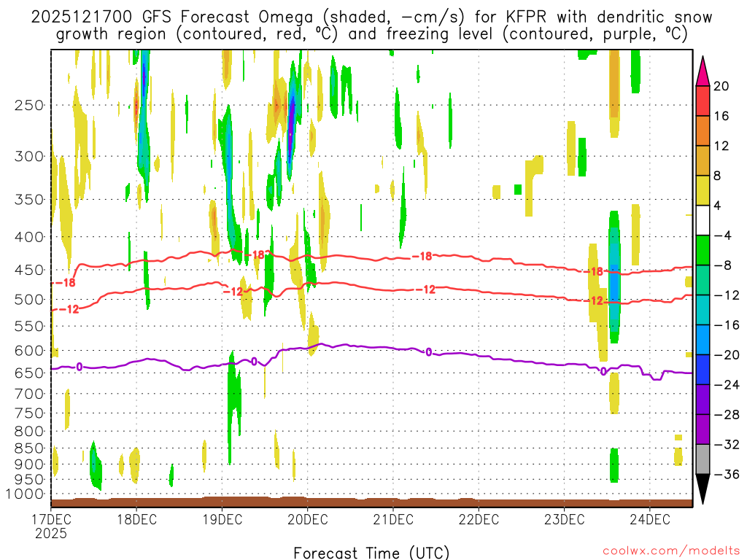This screenshot has height=560, width=747.
Task: Click the 18DEC time axis label
Action: [136, 519]
